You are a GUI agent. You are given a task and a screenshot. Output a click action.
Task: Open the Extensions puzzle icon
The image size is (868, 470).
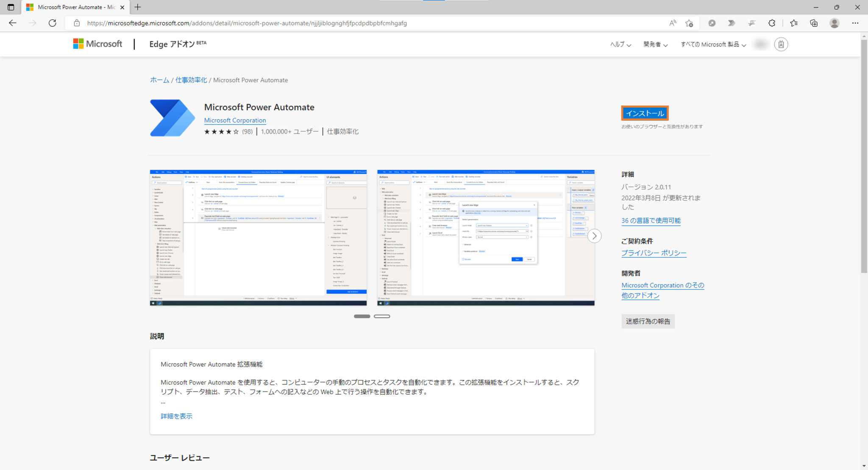(772, 23)
